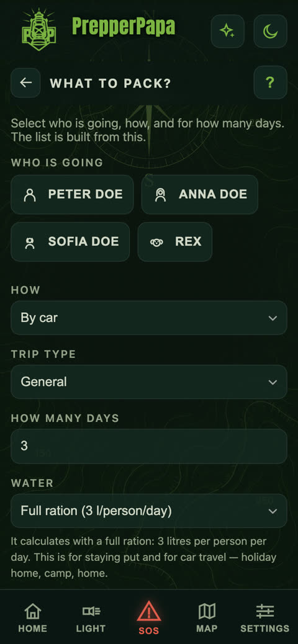Open the Water full ration dropdown
Viewport: 298px width, 644px height.
[x=149, y=511]
